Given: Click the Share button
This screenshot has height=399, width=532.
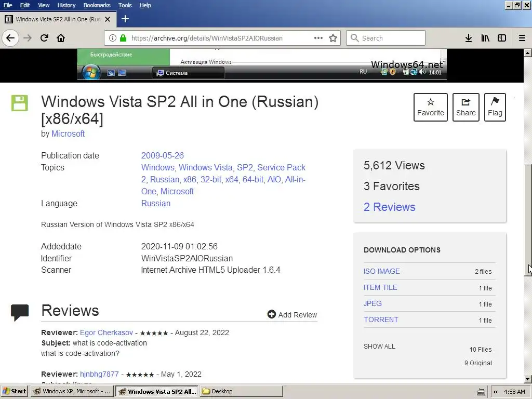Looking at the screenshot, I should pyautogui.click(x=466, y=107).
